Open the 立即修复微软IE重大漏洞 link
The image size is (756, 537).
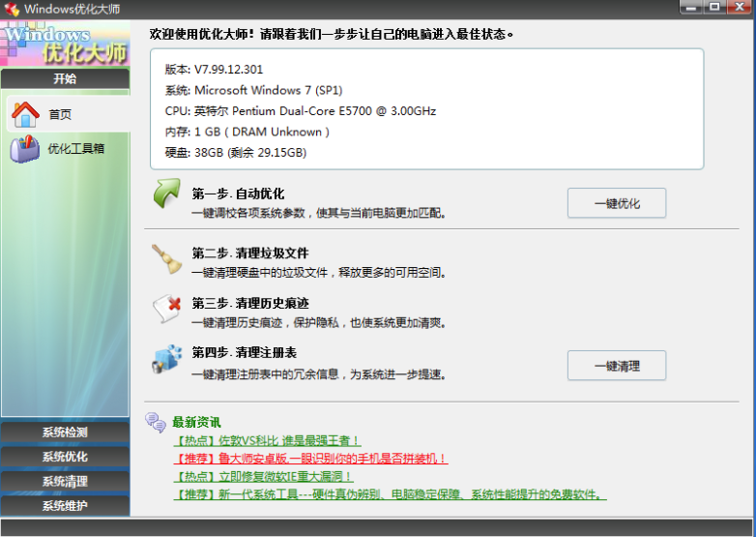(x=263, y=477)
